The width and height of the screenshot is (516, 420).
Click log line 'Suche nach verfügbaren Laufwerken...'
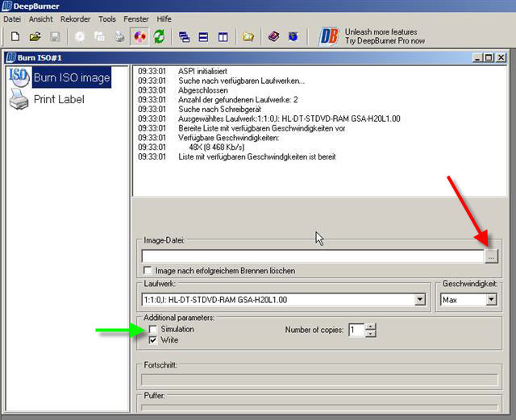click(242, 81)
